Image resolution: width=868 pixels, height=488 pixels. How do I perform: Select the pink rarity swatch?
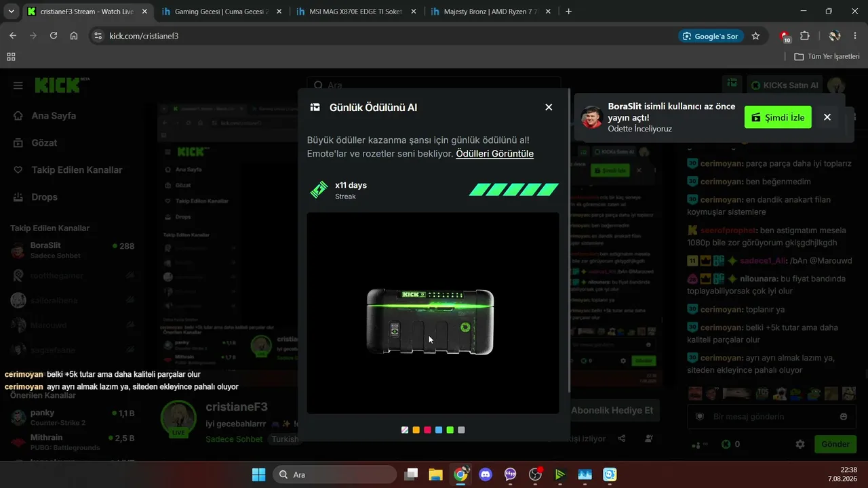click(427, 430)
